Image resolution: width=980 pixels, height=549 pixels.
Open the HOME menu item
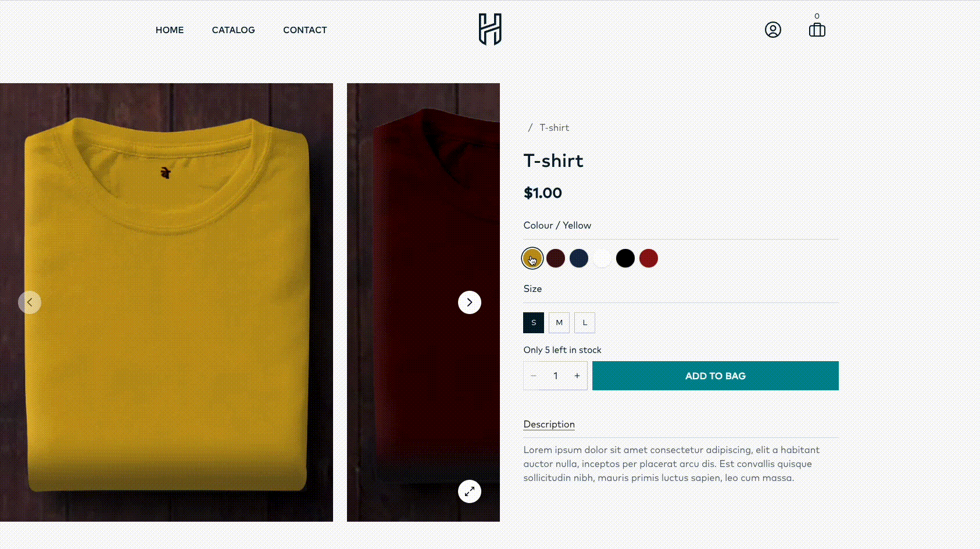coord(169,30)
